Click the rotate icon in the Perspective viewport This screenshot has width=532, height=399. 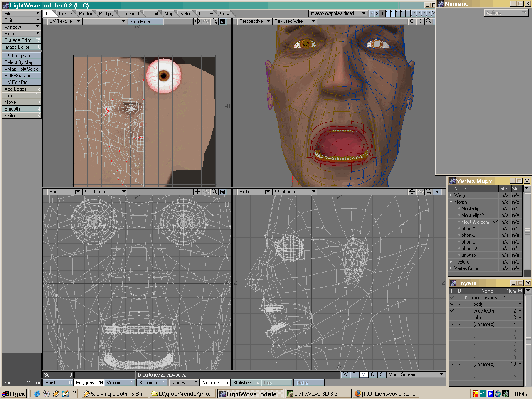coord(420,21)
